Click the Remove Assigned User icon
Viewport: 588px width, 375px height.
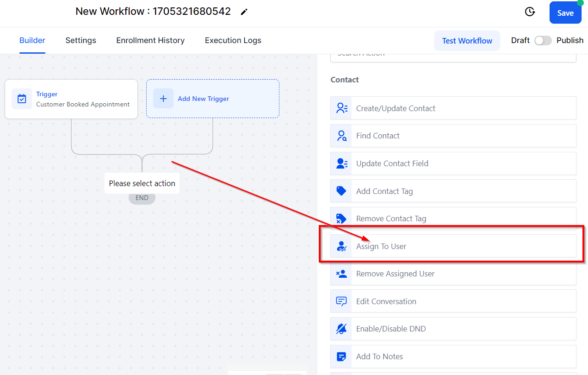click(x=341, y=274)
